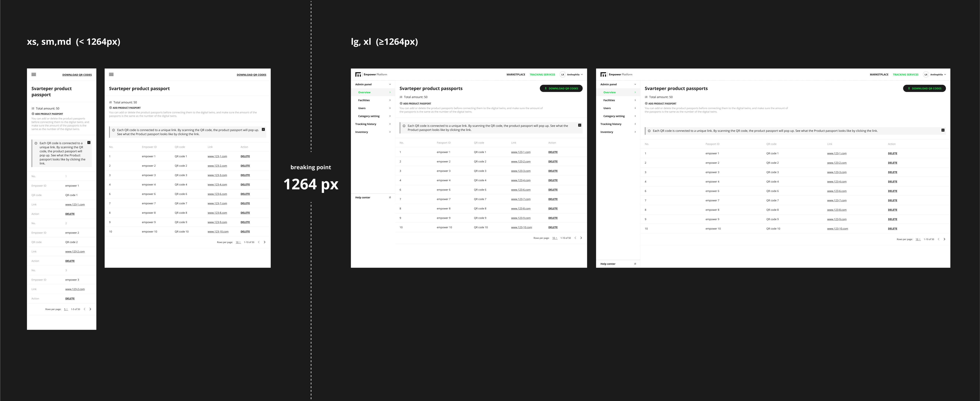Click the LX avatar in the narrower desktop frame

click(563, 75)
